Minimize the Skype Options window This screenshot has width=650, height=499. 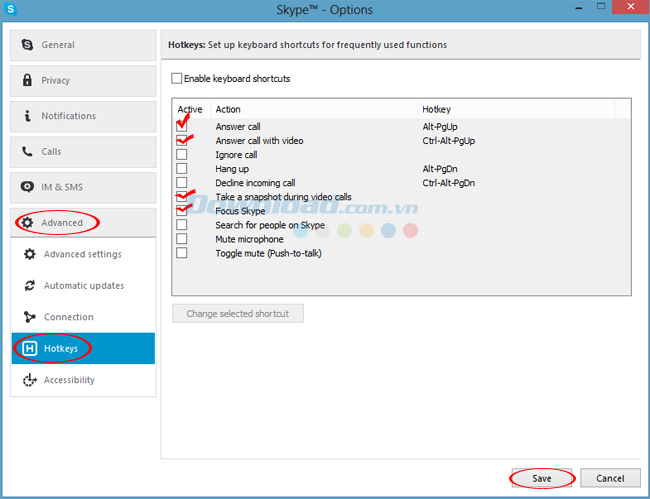click(579, 7)
